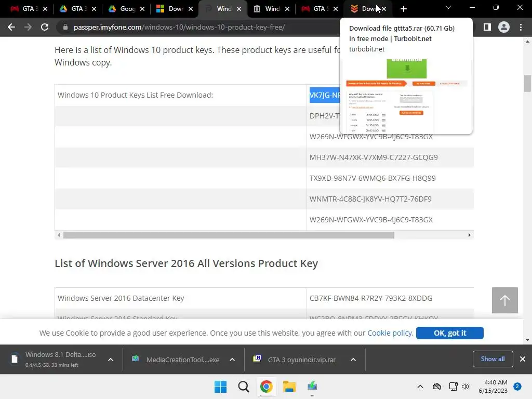The height and width of the screenshot is (399, 532).
Task: Select key WNMTR-4C88C-JK8YV-HQ7T2-76DF9
Action: [370, 199]
